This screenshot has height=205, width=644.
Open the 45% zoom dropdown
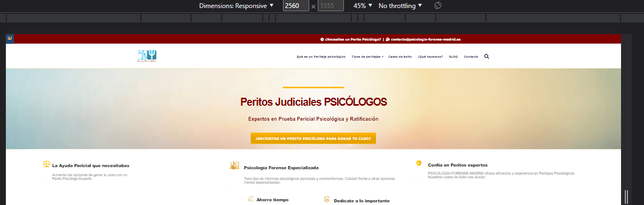pos(363,5)
